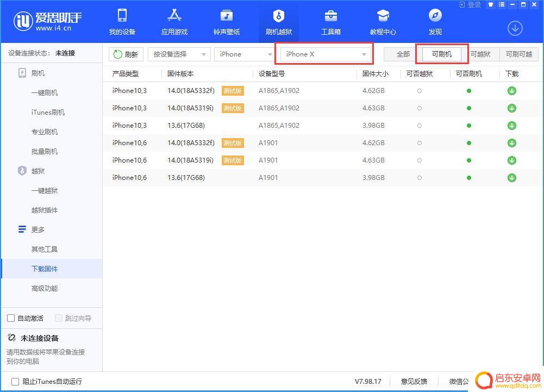This screenshot has width=544, height=392.
Task: Click the 可否刷机 column header
Action: 468,74
